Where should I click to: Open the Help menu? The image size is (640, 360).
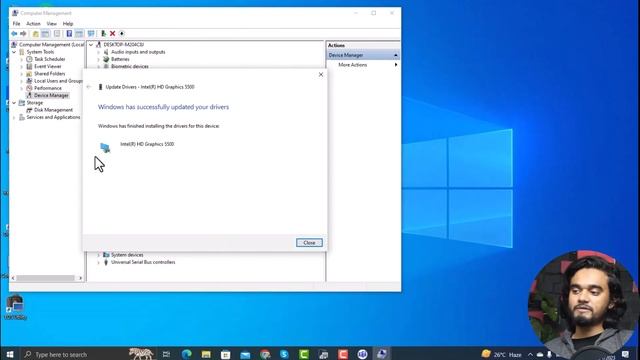click(68, 24)
